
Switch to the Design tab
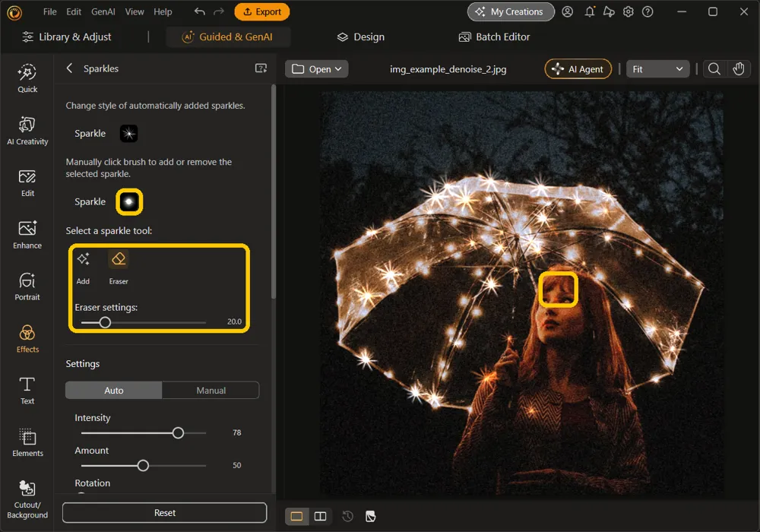tap(360, 36)
